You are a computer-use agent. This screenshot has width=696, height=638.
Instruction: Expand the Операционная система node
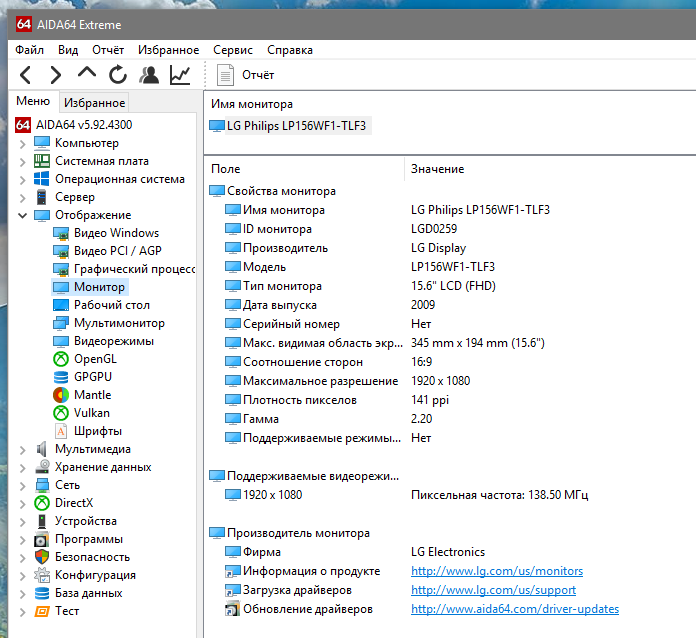point(23,180)
